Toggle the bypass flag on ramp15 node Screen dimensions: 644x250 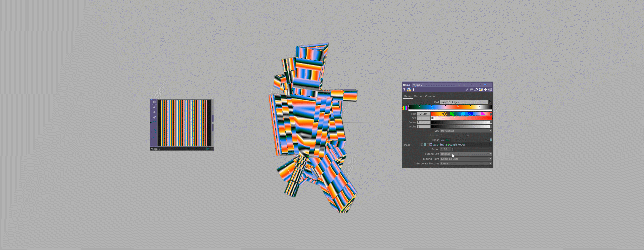[154, 107]
